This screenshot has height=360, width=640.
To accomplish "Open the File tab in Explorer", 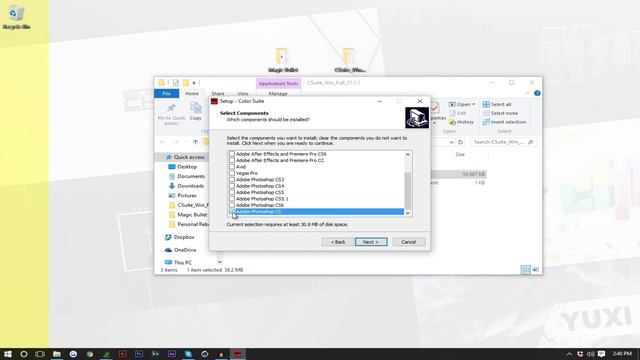I will 167,93.
